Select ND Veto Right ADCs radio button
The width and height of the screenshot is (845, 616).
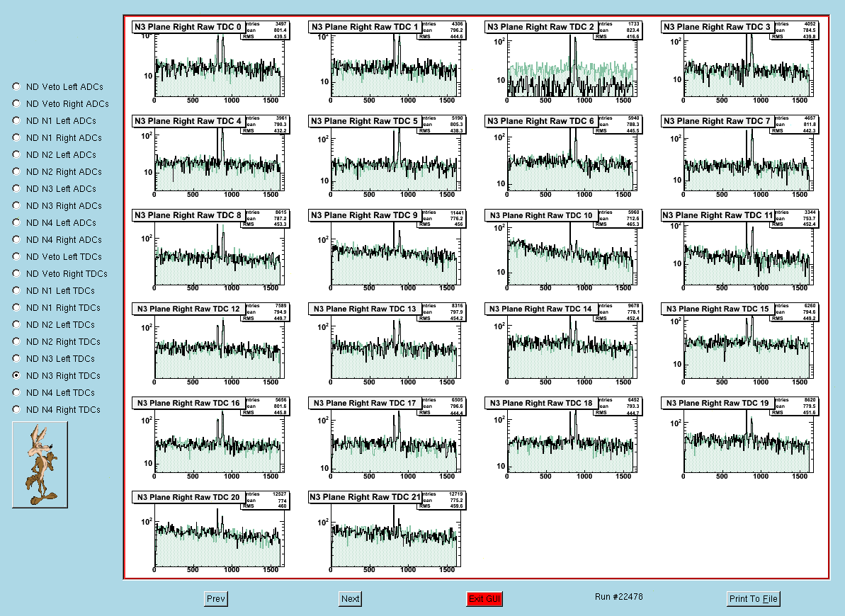[x=16, y=103]
